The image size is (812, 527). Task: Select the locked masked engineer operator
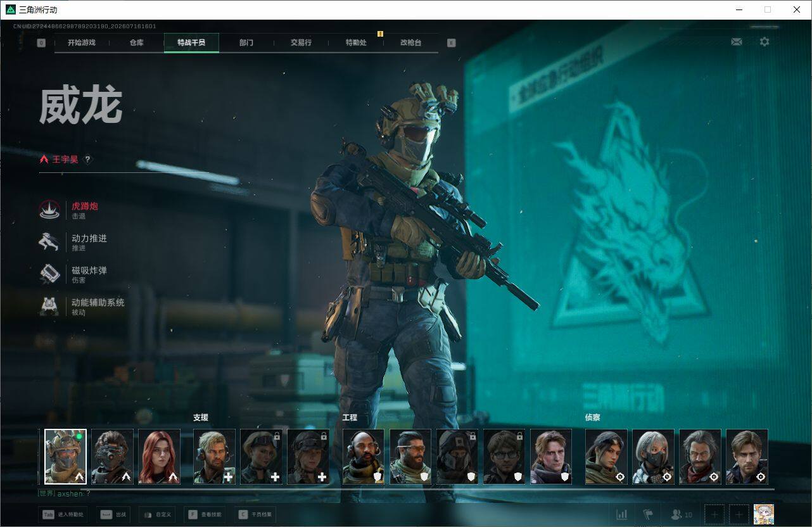coord(457,457)
